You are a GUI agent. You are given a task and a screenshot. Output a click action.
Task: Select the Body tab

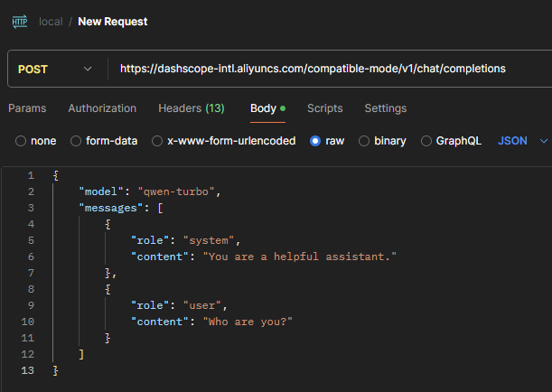[267, 108]
